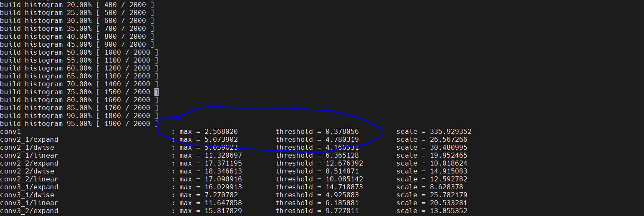The width and height of the screenshot is (644, 216).
Task: Select the layer name 'conv2_2/dwise'
Action: coord(27,171)
